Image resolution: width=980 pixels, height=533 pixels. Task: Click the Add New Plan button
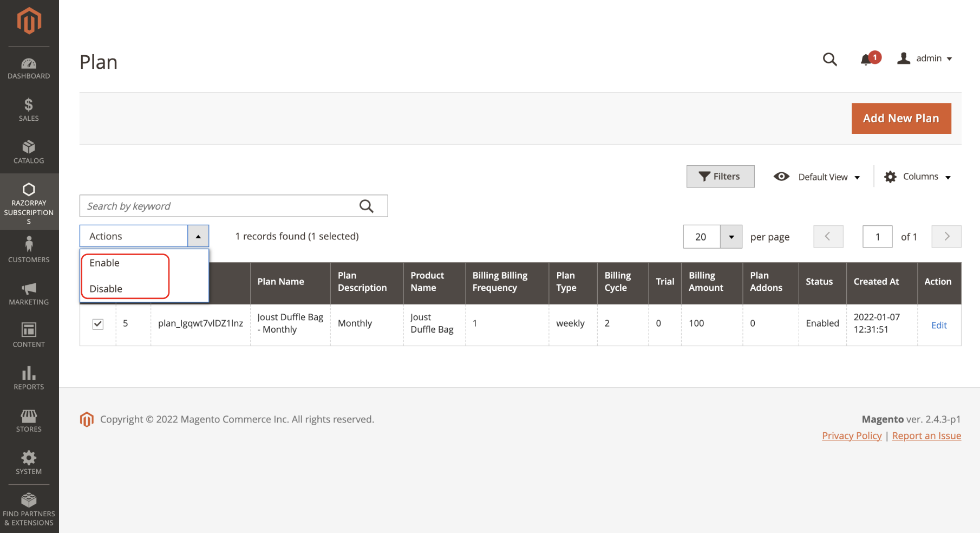pyautogui.click(x=901, y=118)
